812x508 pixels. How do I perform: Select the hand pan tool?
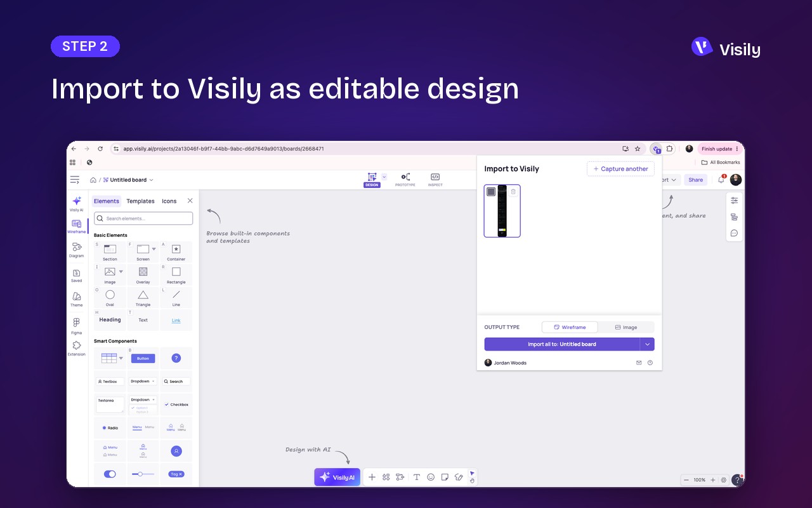tap(472, 481)
